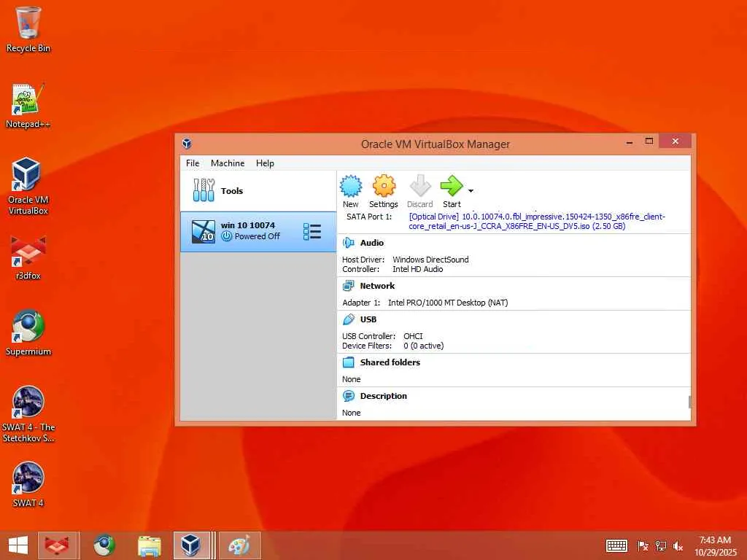Click the OHCI USB controller value
This screenshot has width=747, height=560.
(413, 336)
